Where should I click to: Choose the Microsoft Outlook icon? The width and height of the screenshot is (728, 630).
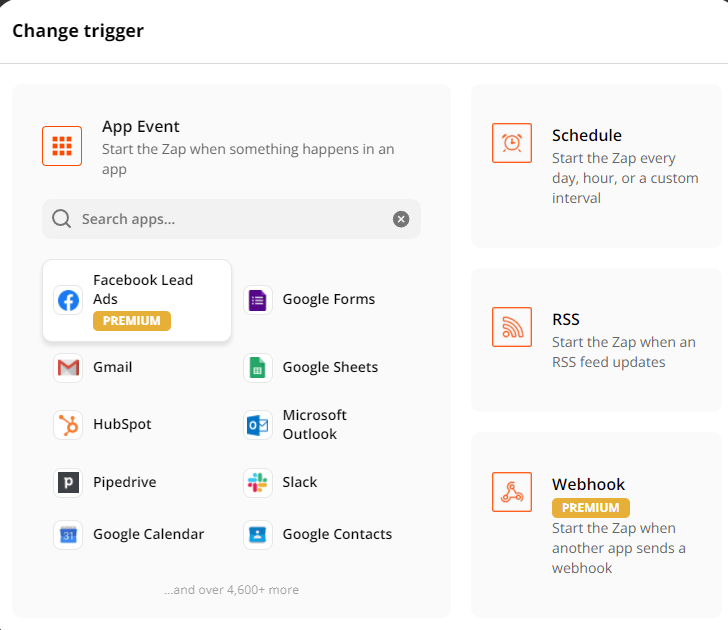(x=258, y=425)
